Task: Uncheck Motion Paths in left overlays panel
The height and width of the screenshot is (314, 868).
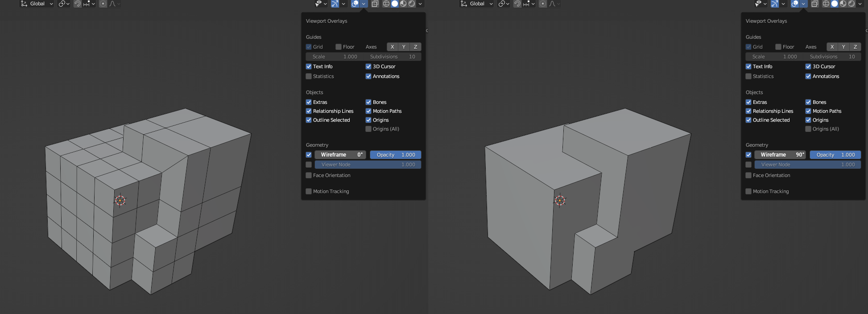Action: pyautogui.click(x=368, y=111)
